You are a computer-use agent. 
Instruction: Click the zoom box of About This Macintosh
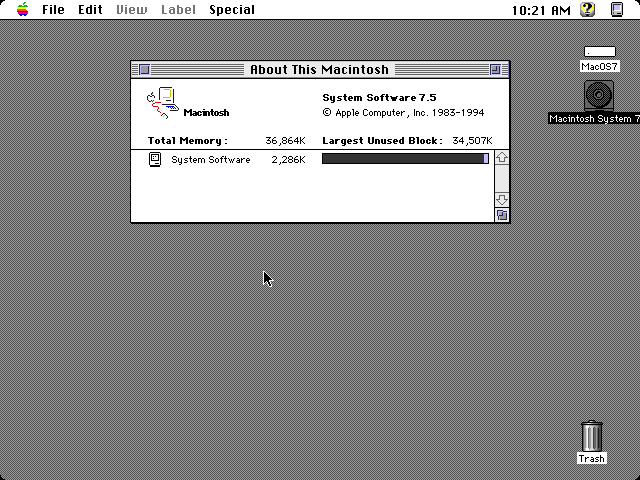coord(495,69)
